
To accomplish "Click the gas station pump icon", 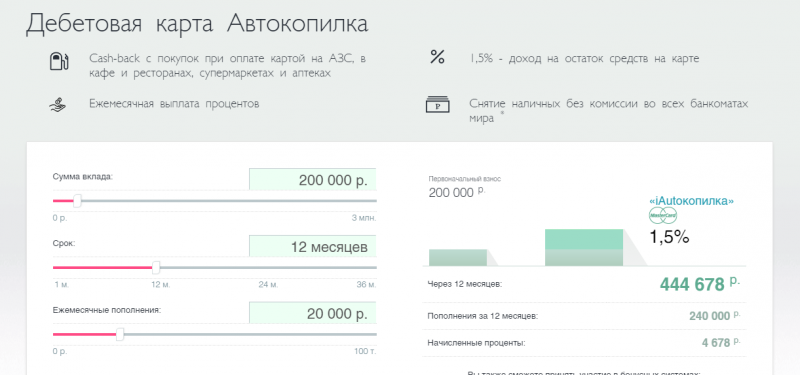I will (x=59, y=61).
